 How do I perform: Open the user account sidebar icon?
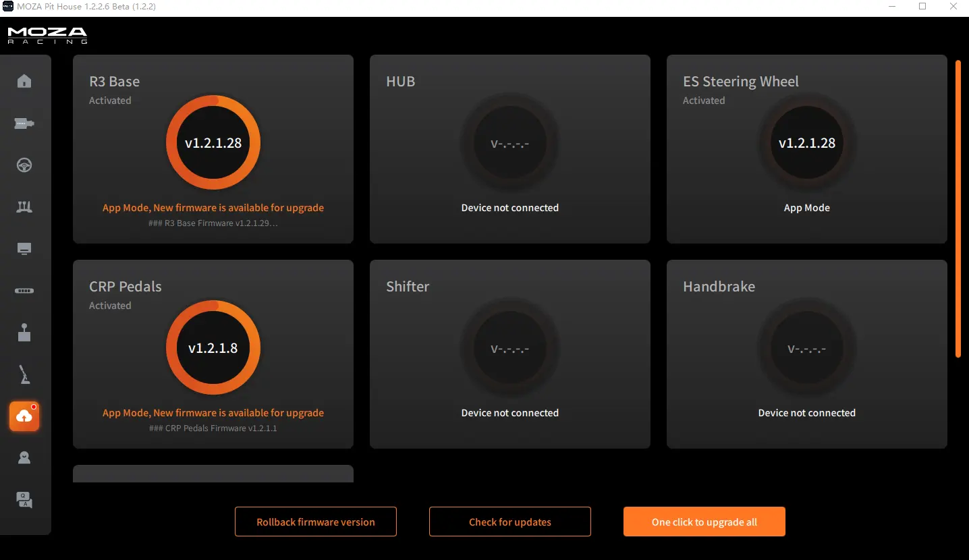coord(24,458)
